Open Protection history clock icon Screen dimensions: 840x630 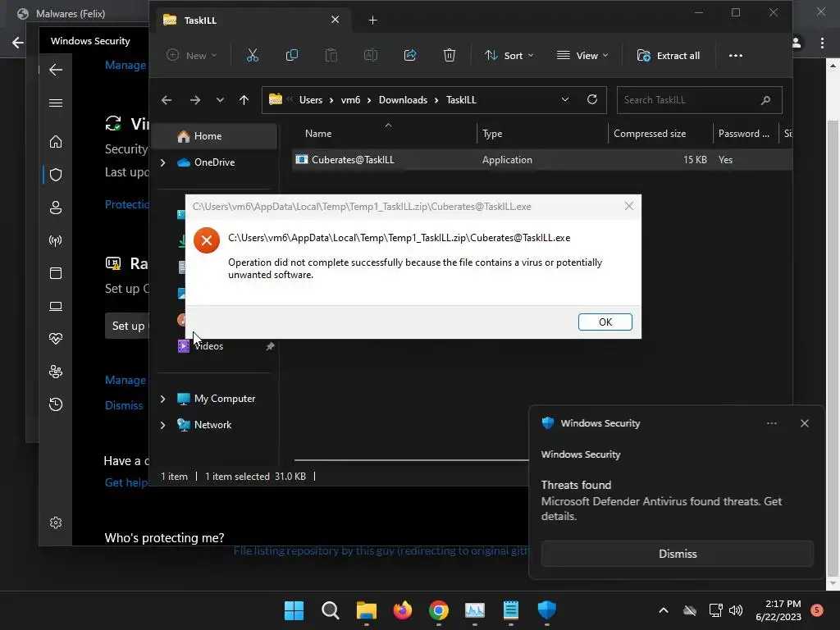coord(56,404)
